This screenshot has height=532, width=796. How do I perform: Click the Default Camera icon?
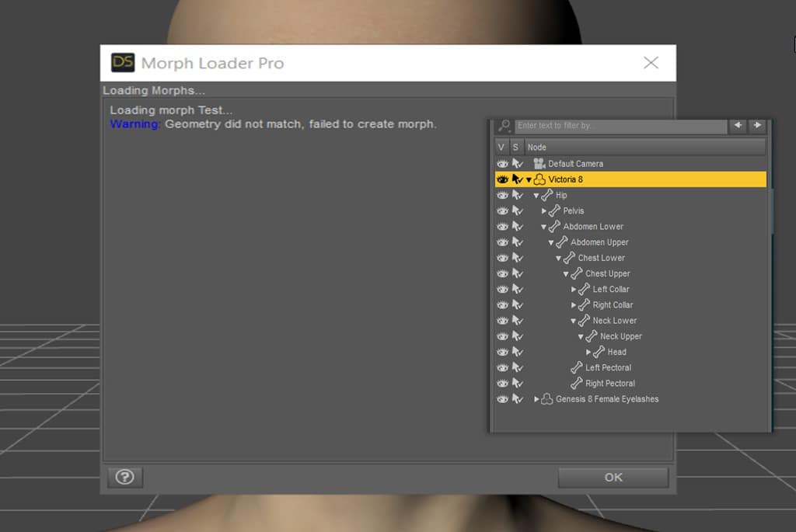click(x=539, y=164)
